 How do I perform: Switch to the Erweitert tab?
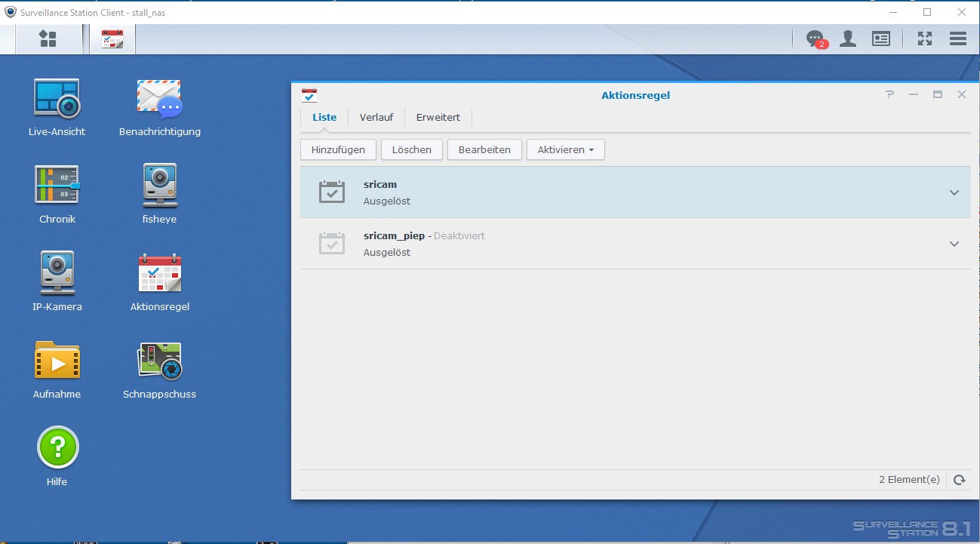pyautogui.click(x=438, y=117)
